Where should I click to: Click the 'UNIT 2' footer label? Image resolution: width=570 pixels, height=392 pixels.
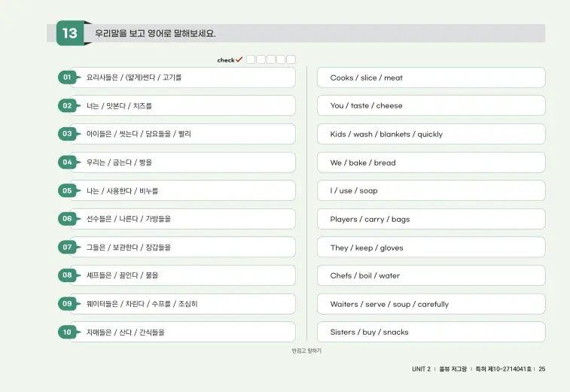click(x=421, y=369)
